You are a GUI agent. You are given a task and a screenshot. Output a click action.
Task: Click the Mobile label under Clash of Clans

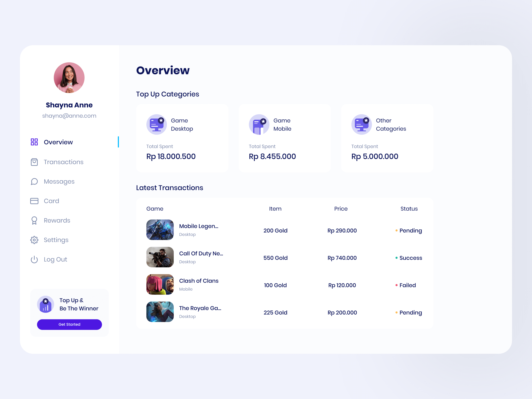tap(186, 289)
